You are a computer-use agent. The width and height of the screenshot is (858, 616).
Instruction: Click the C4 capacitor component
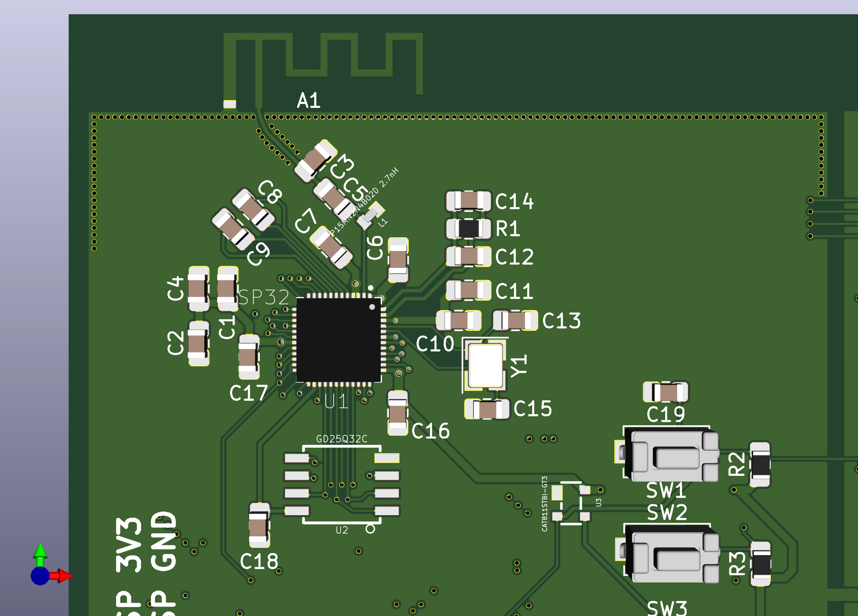tap(199, 289)
